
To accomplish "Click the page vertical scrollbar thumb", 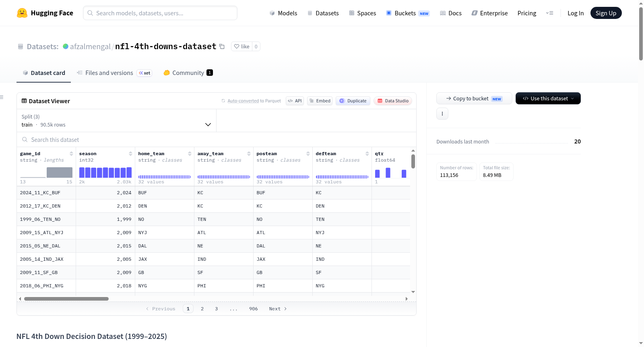I will point(641,34).
